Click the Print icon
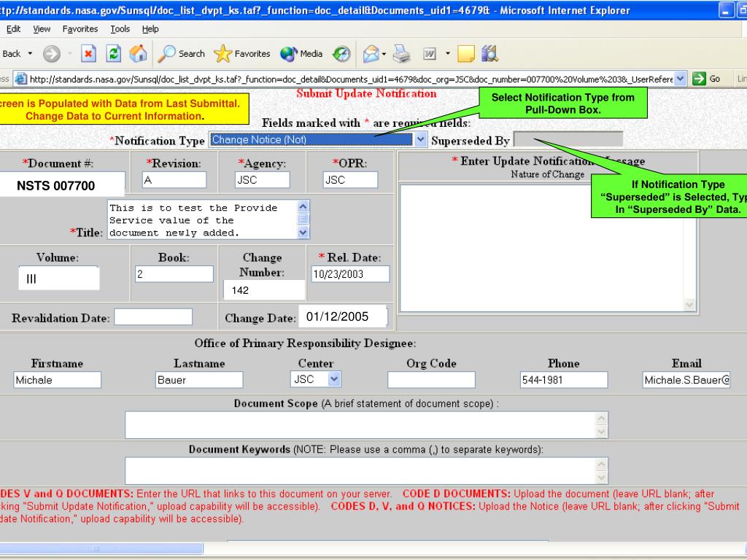The height and width of the screenshot is (560, 747). point(402,54)
